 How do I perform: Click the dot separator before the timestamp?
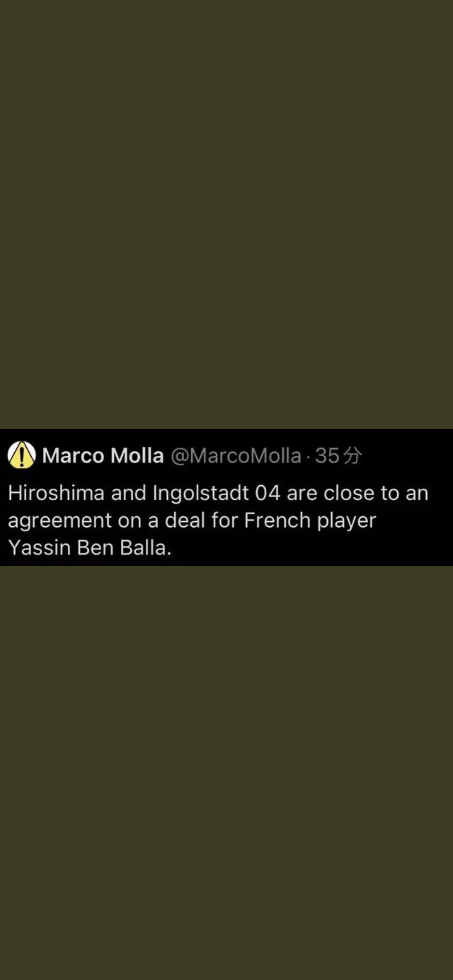[x=308, y=457]
